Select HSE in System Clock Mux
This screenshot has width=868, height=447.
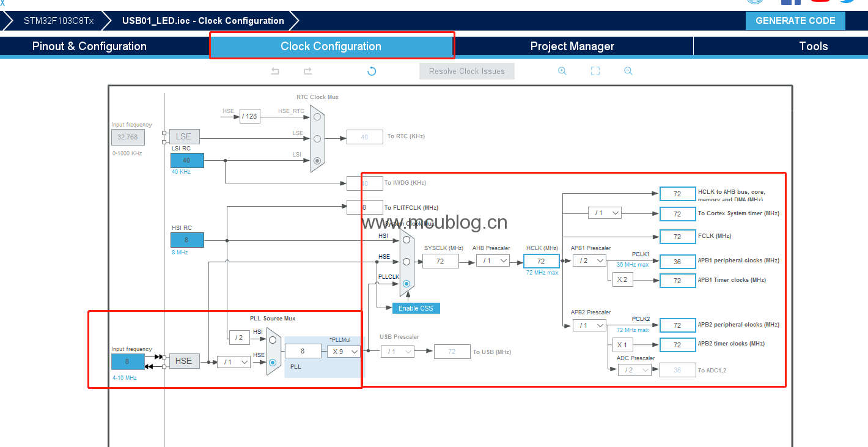tap(406, 262)
